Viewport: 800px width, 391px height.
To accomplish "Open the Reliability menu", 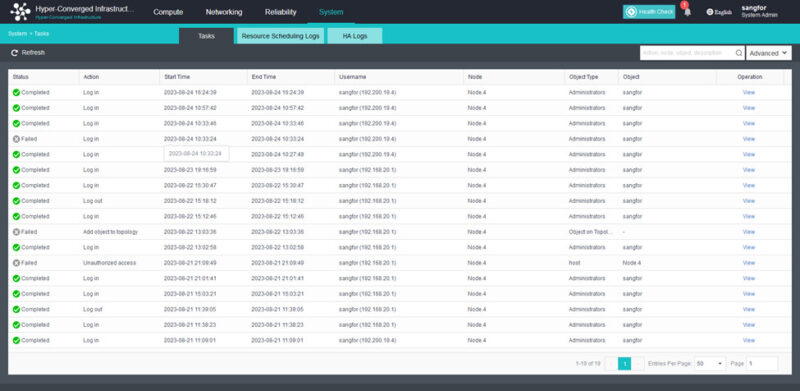I will [x=281, y=12].
